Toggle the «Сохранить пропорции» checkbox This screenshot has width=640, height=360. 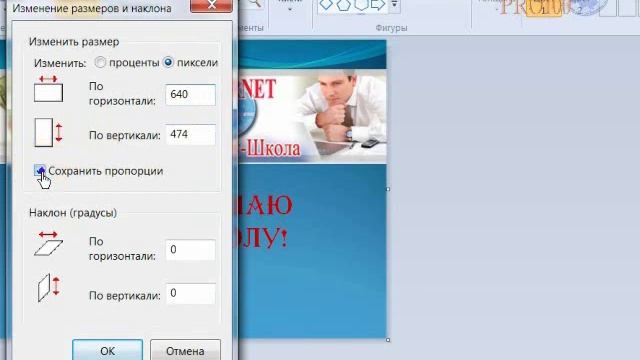pyautogui.click(x=40, y=171)
